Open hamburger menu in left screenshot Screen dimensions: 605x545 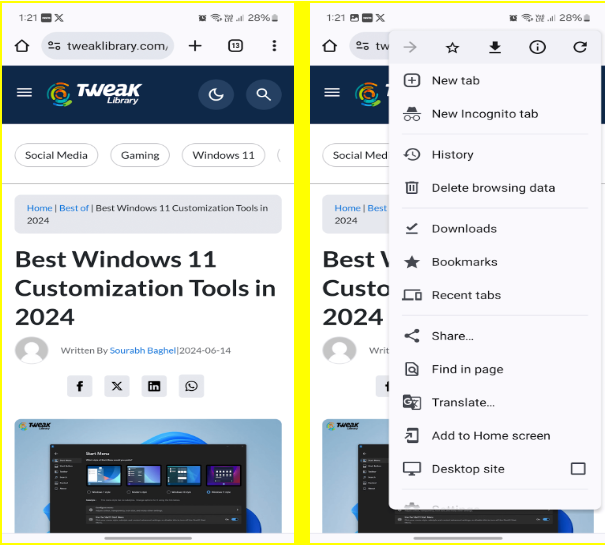pos(24,92)
